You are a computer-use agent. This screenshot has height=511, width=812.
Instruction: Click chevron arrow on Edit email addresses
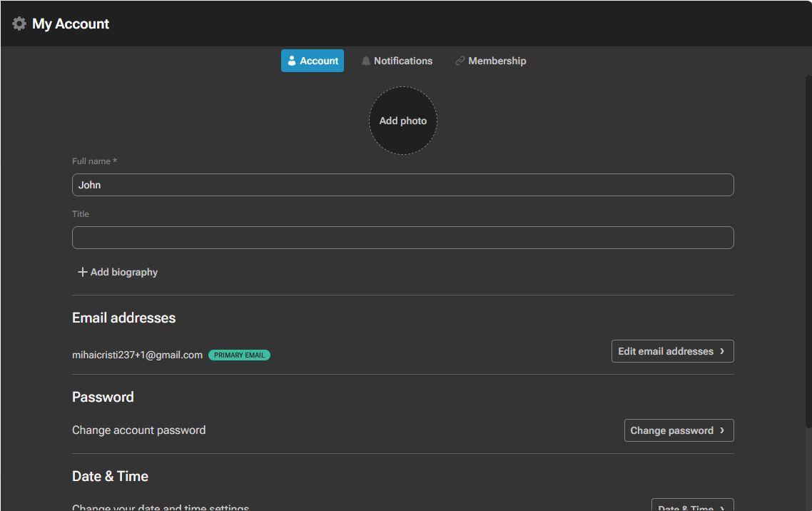click(x=722, y=351)
